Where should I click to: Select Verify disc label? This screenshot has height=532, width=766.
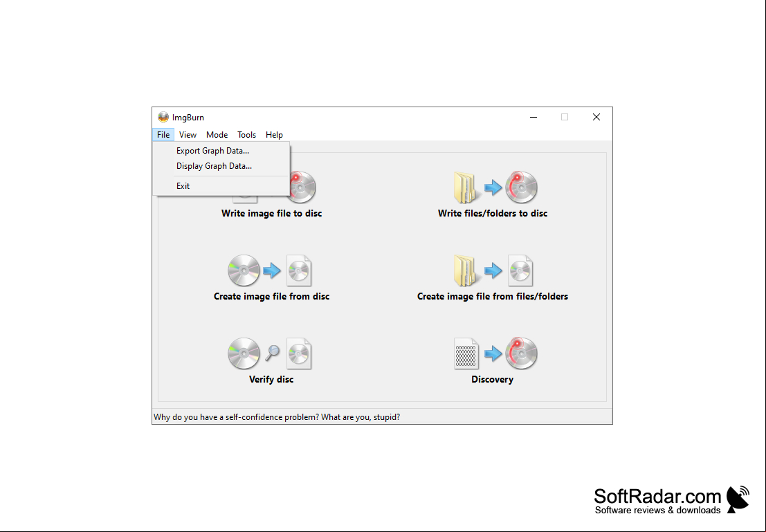271,380
